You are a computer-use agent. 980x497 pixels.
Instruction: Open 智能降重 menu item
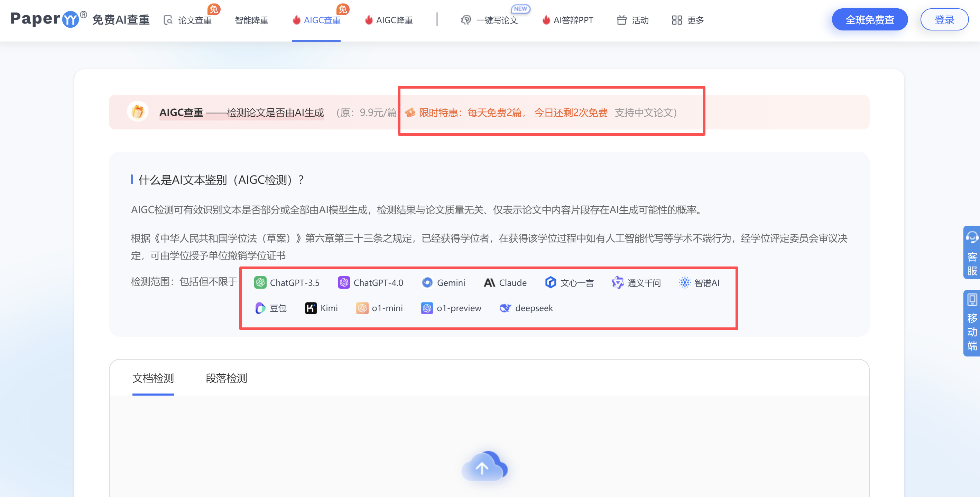[251, 20]
